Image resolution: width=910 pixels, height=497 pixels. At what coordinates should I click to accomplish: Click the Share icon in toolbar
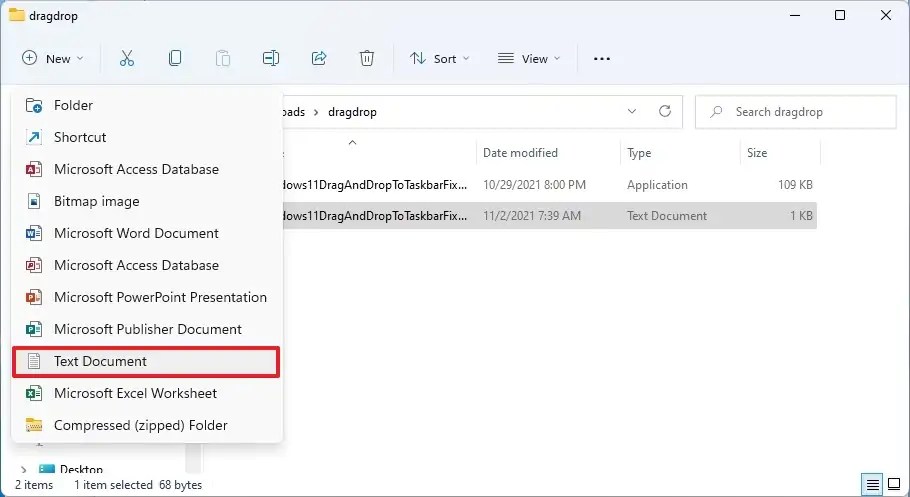click(319, 58)
